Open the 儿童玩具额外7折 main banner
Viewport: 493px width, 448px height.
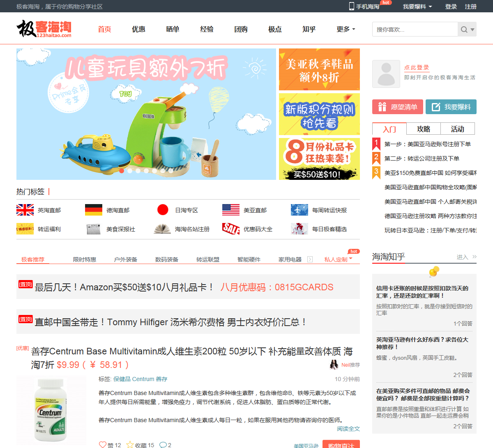click(146, 114)
